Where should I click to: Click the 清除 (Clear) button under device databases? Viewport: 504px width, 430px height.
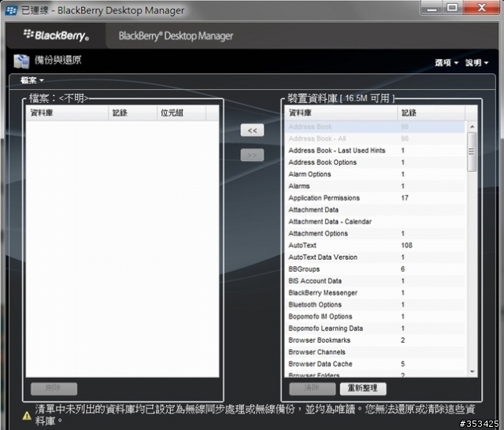pos(312,388)
